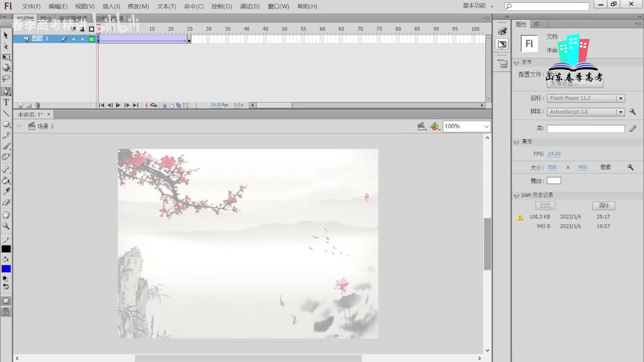644x362 pixels.
Task: Toggle onion skin outlines button
Action: [172, 106]
